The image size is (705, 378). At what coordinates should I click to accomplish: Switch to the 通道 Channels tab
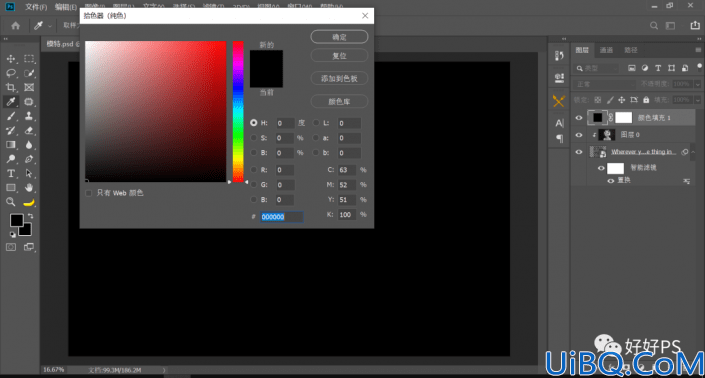606,50
